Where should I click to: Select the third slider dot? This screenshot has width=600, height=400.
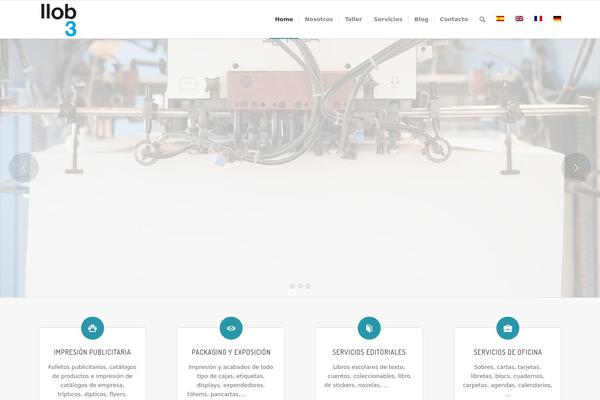pos(308,286)
